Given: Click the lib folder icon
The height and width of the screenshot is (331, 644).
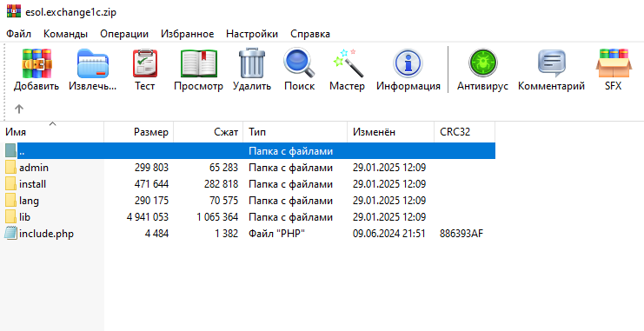Looking at the screenshot, I should [x=10, y=217].
